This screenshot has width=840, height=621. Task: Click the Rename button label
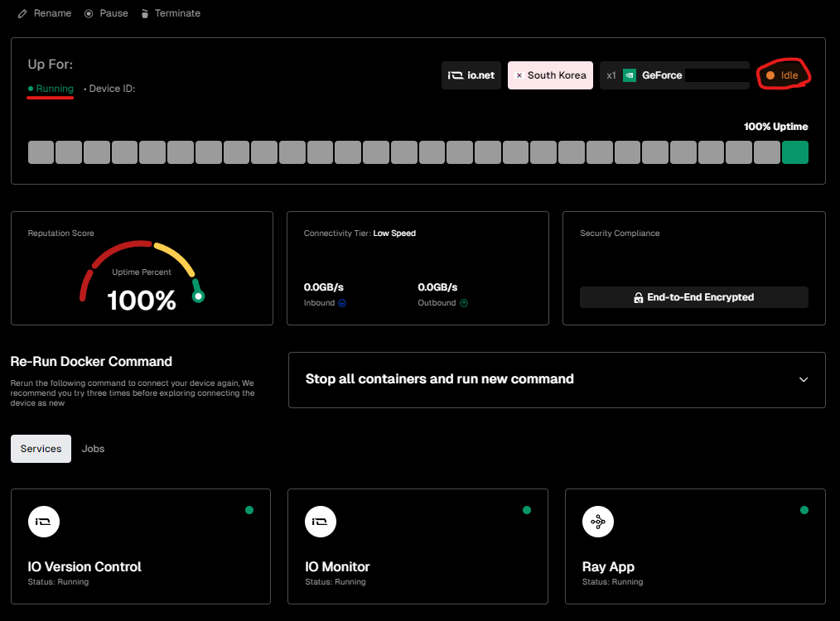tap(52, 13)
